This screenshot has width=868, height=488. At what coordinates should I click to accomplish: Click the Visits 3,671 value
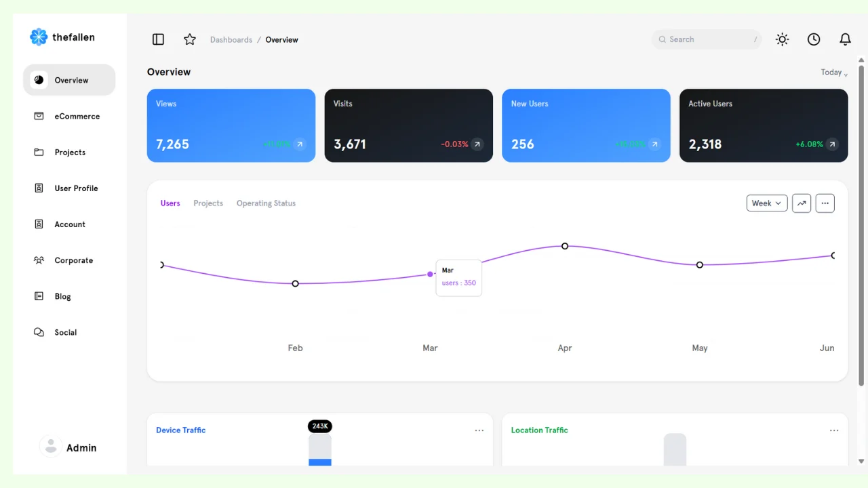(x=350, y=144)
